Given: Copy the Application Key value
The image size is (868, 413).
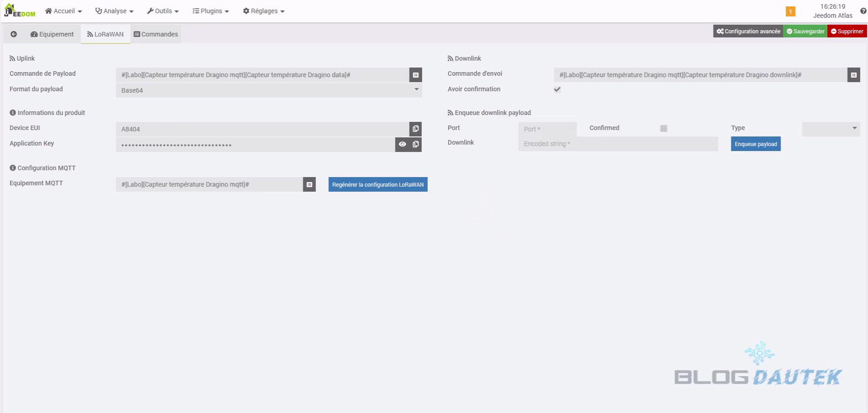Looking at the screenshot, I should point(416,145).
